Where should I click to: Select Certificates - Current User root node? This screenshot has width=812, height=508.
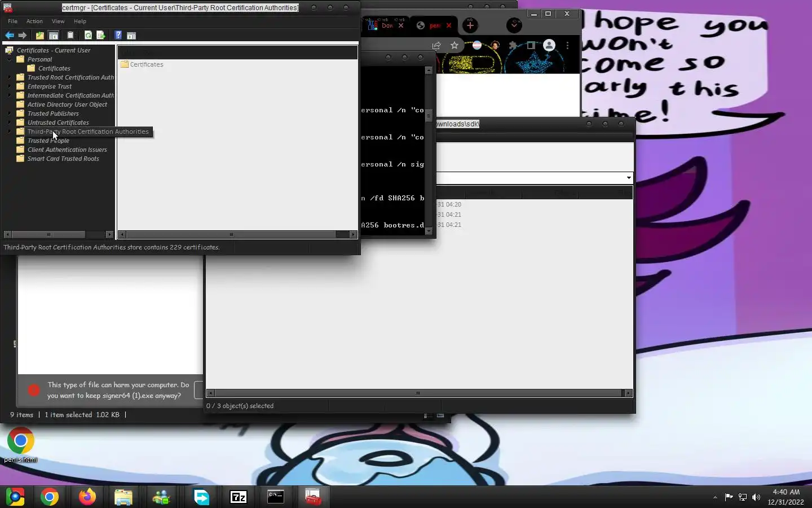click(54, 50)
